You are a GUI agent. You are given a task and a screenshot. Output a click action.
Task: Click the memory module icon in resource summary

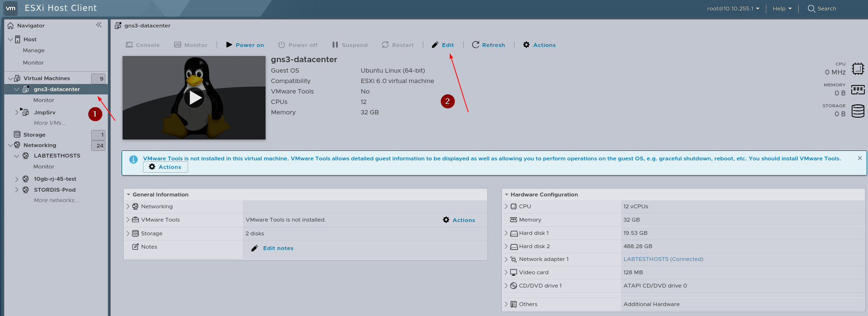tap(858, 90)
